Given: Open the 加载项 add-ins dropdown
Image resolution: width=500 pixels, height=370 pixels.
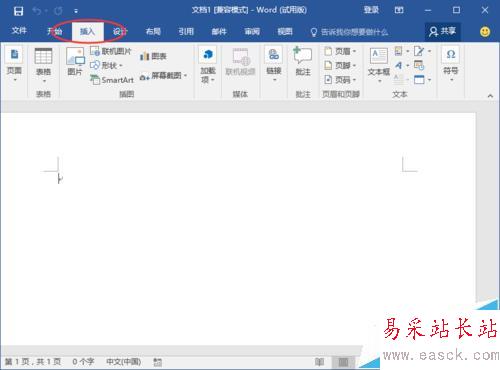Looking at the screenshot, I should click(208, 65).
